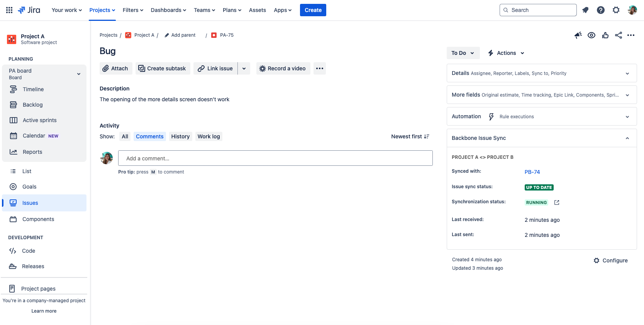Vote for this issue with thumbs-up
The image size is (644, 325).
605,35
